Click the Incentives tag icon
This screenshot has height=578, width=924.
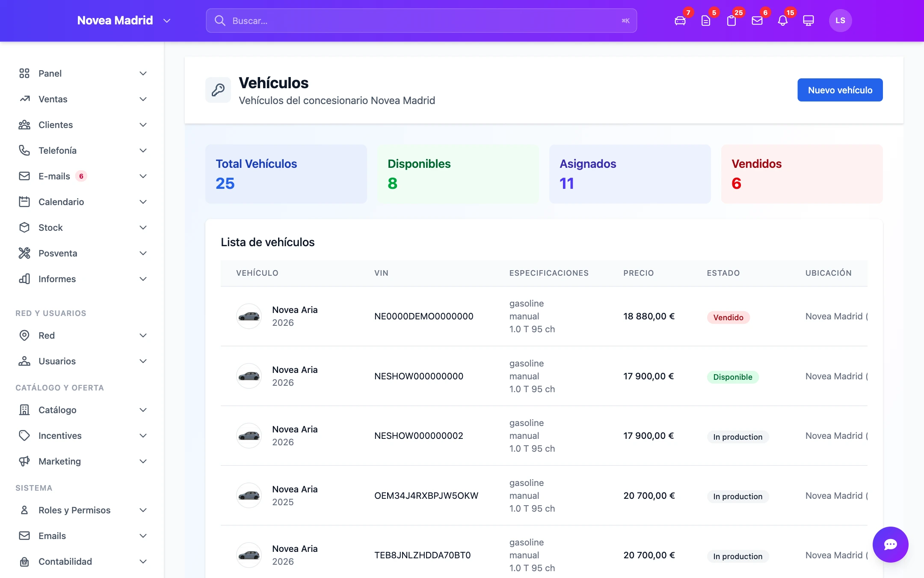coord(24,435)
